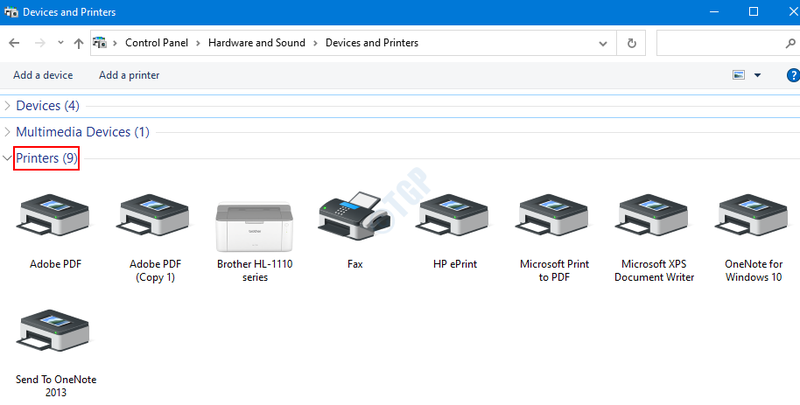
Task: Open chevron menu after Hardware and Sound breadcrumb
Action: 315,43
